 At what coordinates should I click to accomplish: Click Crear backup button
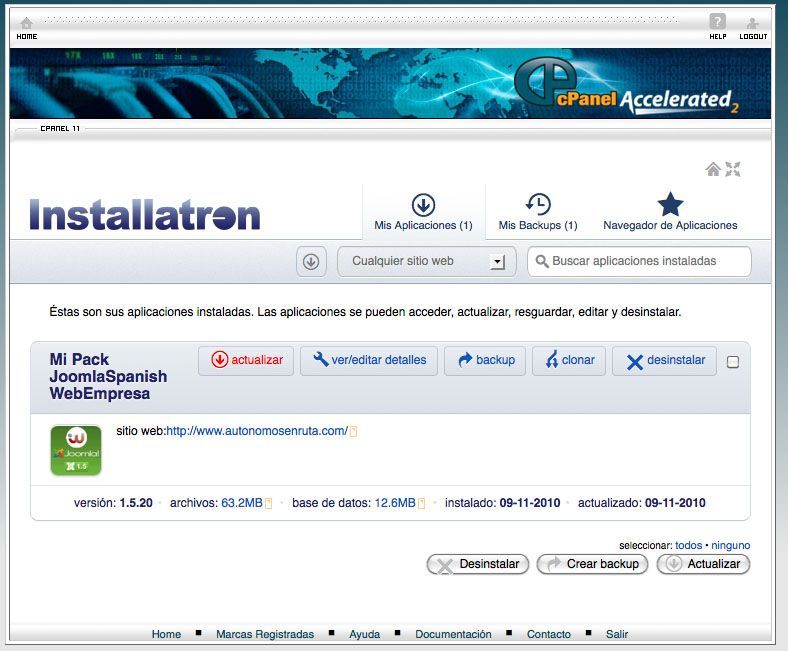pyautogui.click(x=593, y=564)
